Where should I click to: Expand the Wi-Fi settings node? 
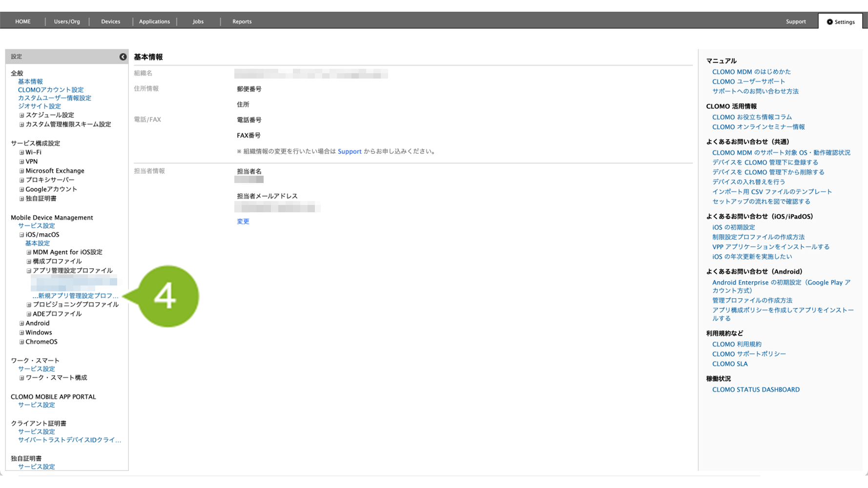(21, 153)
